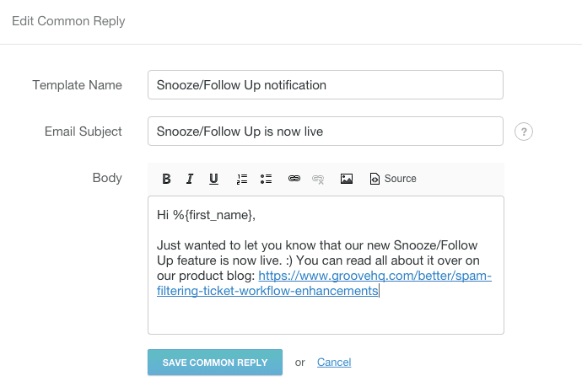Insert a bulleted list
The height and width of the screenshot is (392, 582).
[x=266, y=179]
